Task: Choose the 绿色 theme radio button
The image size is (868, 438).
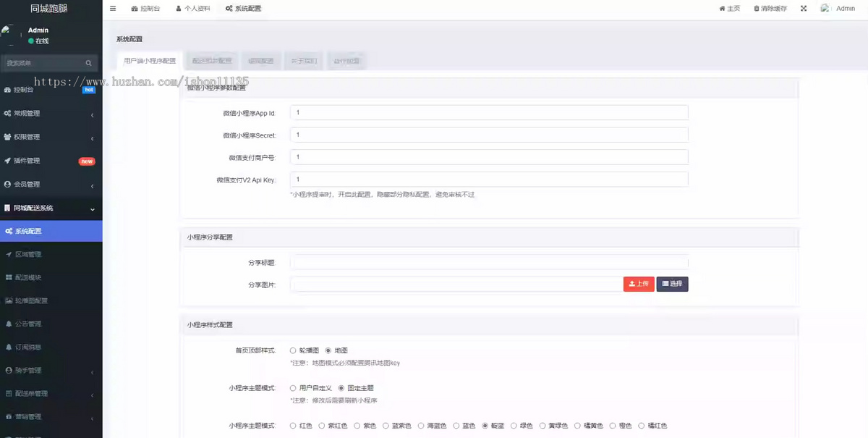Action: click(514, 426)
